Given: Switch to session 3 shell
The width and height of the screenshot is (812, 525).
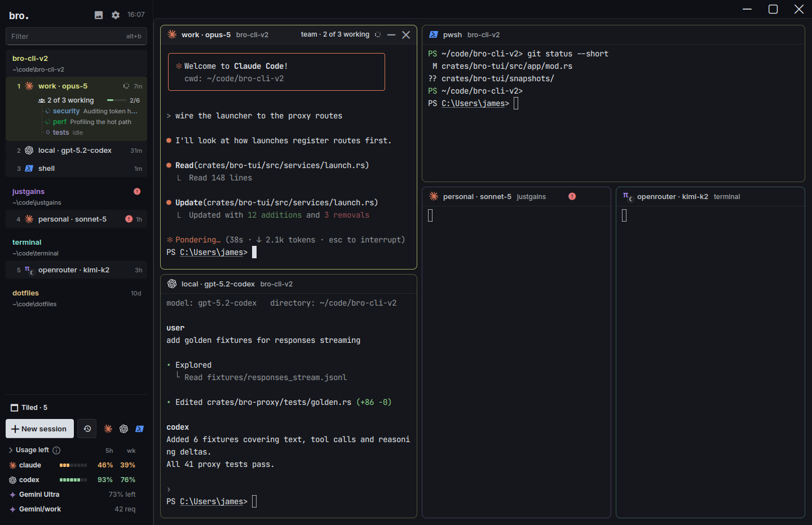Looking at the screenshot, I should coord(76,169).
